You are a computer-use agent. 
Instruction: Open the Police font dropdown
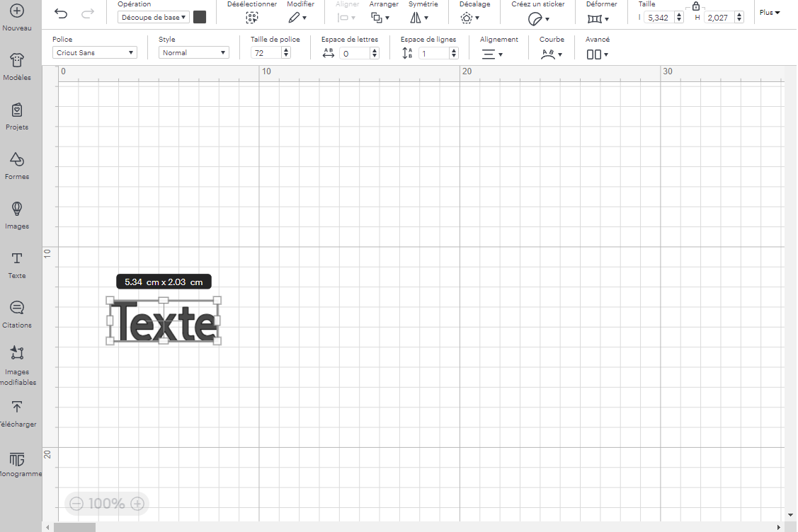tap(94, 52)
